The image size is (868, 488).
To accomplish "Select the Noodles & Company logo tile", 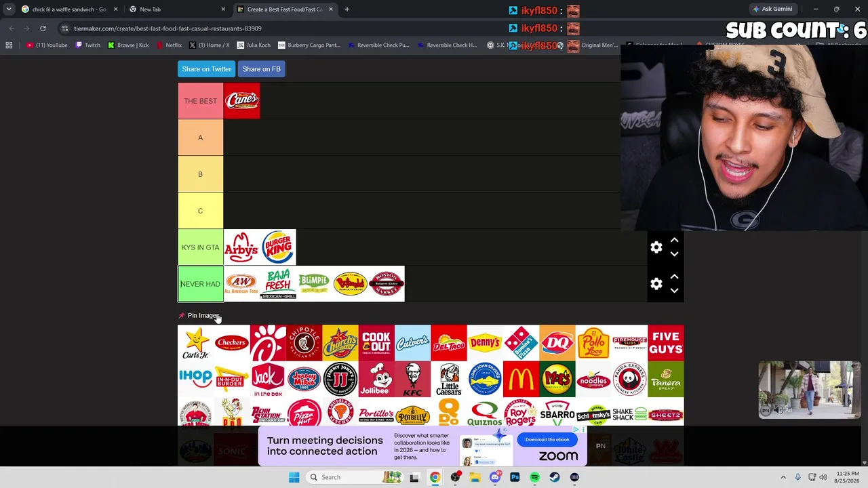I will click(593, 379).
